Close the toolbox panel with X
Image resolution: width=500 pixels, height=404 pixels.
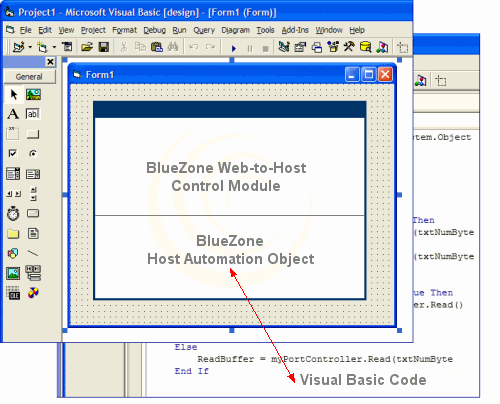50,62
